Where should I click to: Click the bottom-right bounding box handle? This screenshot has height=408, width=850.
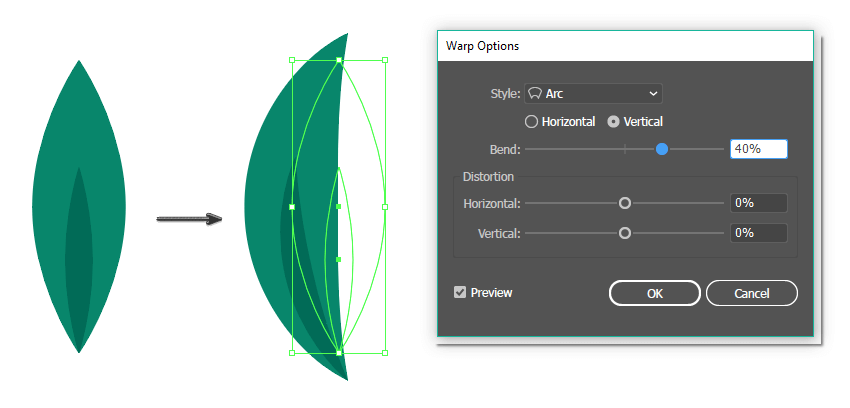(x=385, y=352)
